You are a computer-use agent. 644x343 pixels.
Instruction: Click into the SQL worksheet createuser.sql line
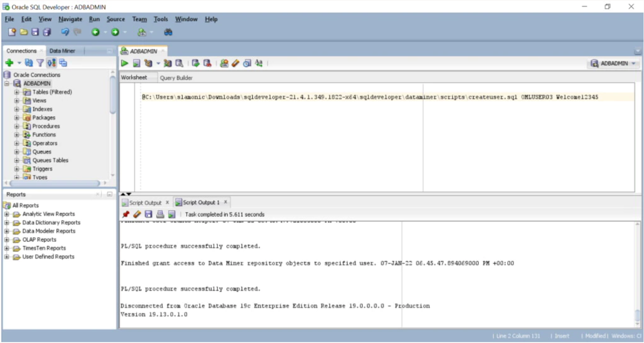tap(370, 97)
